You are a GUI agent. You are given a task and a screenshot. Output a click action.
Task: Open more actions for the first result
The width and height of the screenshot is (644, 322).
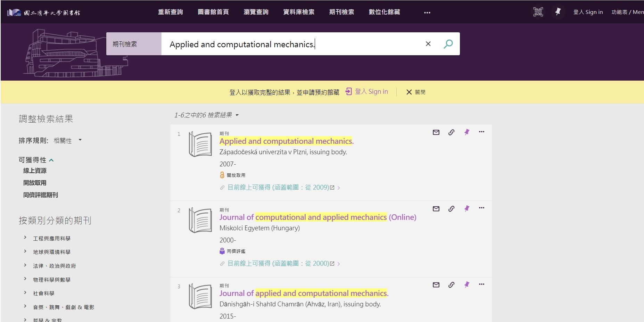pyautogui.click(x=481, y=132)
